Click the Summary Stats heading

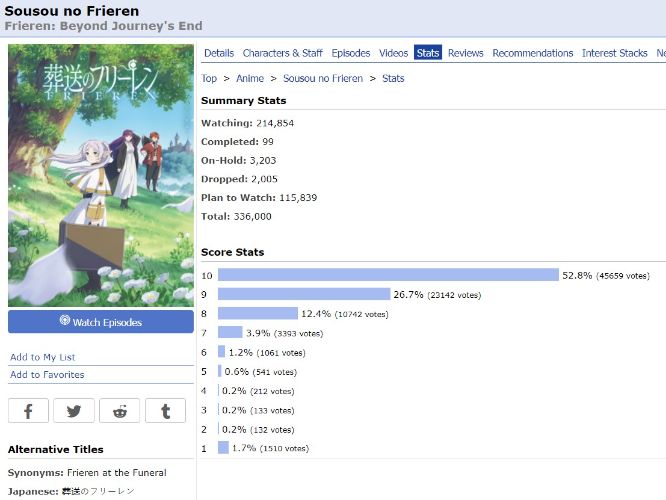(243, 101)
